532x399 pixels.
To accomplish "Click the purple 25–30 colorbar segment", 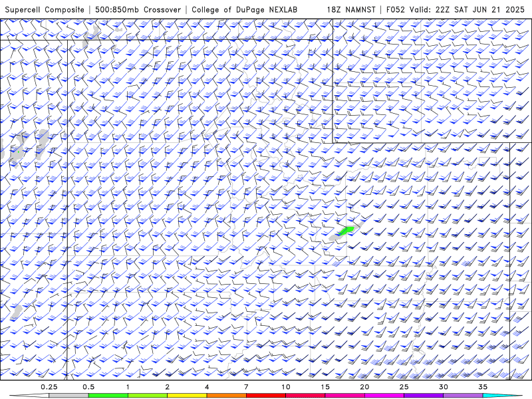I will click(424, 396).
